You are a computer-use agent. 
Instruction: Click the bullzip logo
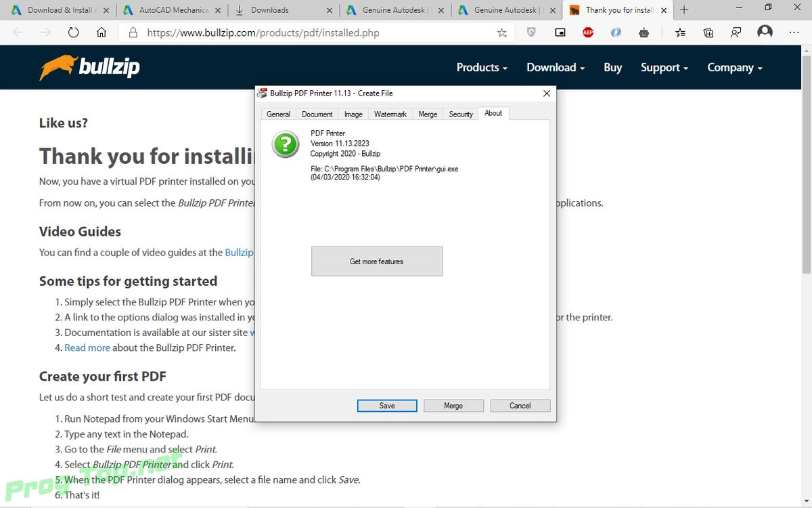point(89,68)
